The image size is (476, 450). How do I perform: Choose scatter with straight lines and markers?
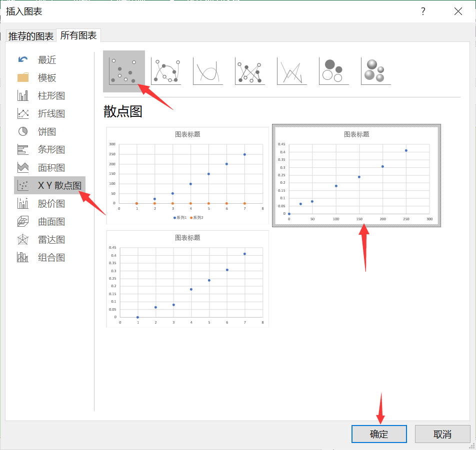[250, 71]
